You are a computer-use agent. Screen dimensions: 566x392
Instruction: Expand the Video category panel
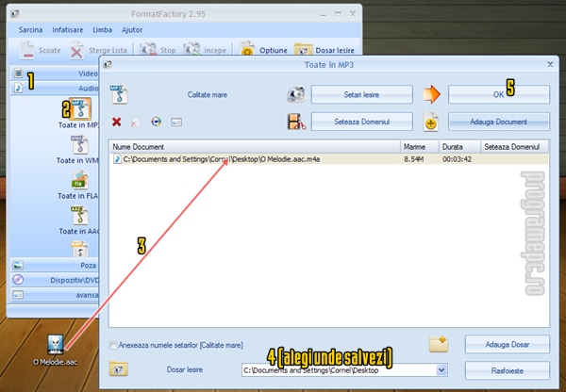54,73
